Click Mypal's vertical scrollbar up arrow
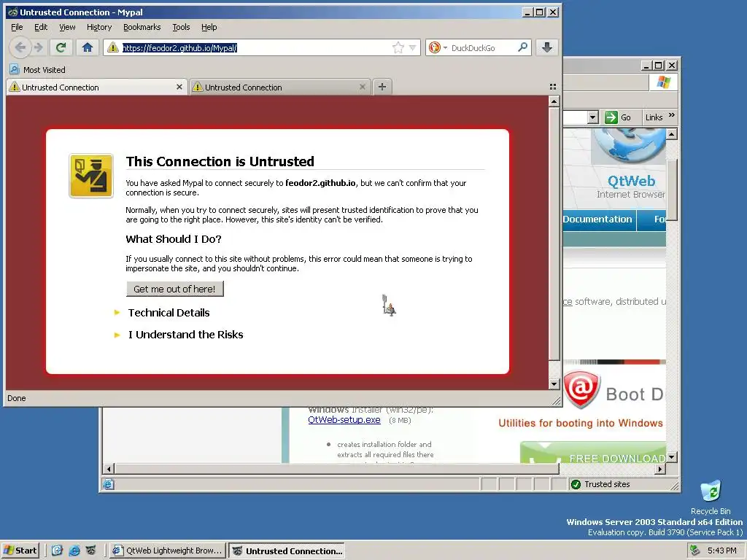The height and width of the screenshot is (560, 747). [554, 101]
